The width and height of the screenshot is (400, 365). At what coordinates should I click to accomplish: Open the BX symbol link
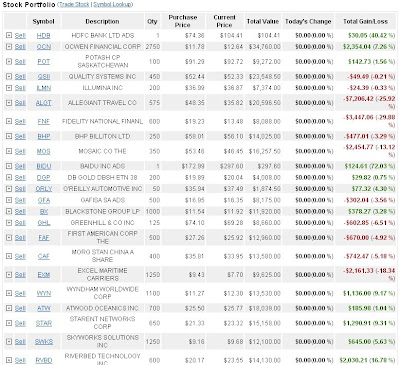[44, 211]
